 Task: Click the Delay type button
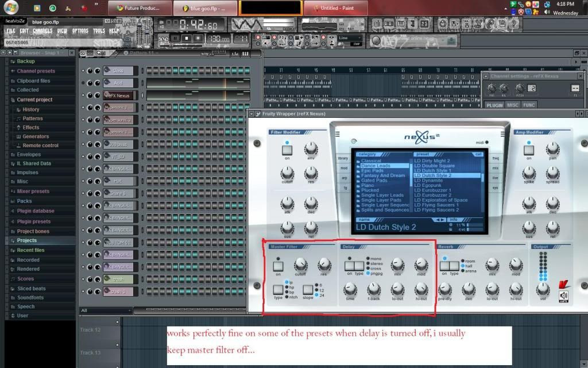pos(359,266)
